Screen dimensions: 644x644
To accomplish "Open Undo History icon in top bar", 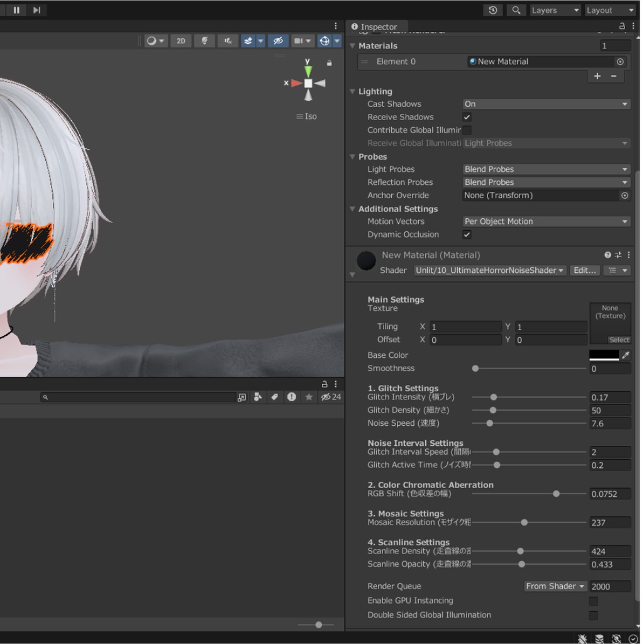I will click(492, 10).
